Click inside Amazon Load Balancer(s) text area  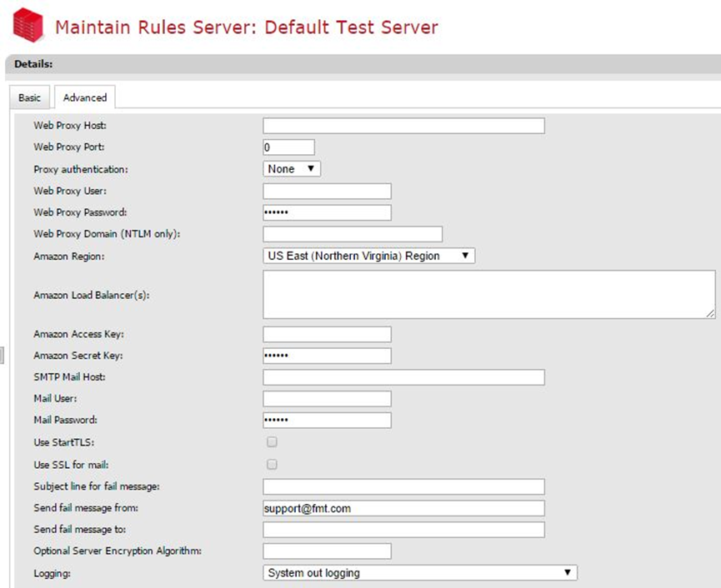(x=488, y=294)
